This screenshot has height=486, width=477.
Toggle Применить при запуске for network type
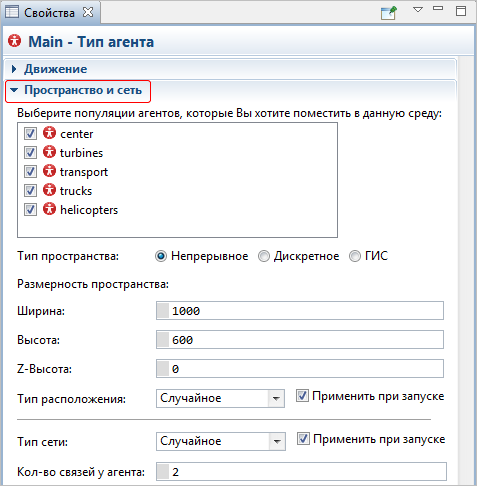click(x=303, y=439)
